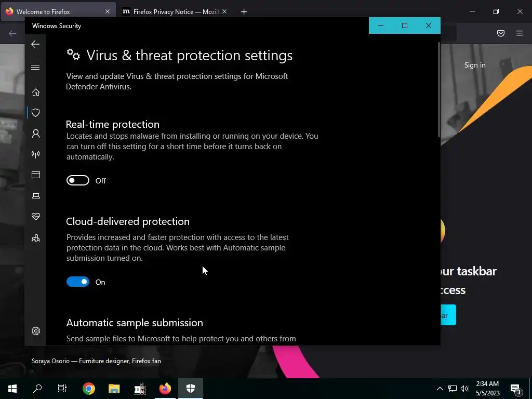The image size is (532, 399).
Task: Open a new Firefox tab
Action: pos(244,11)
